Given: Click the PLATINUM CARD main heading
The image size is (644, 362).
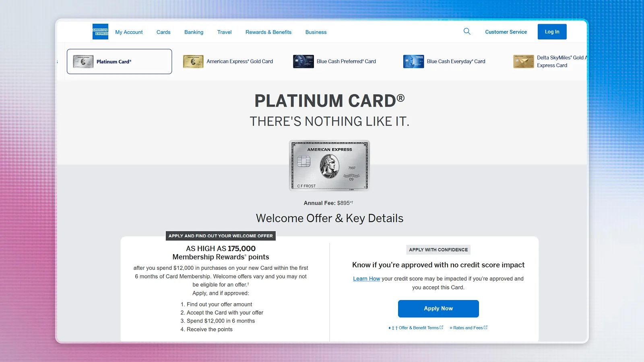Looking at the screenshot, I should tap(330, 101).
